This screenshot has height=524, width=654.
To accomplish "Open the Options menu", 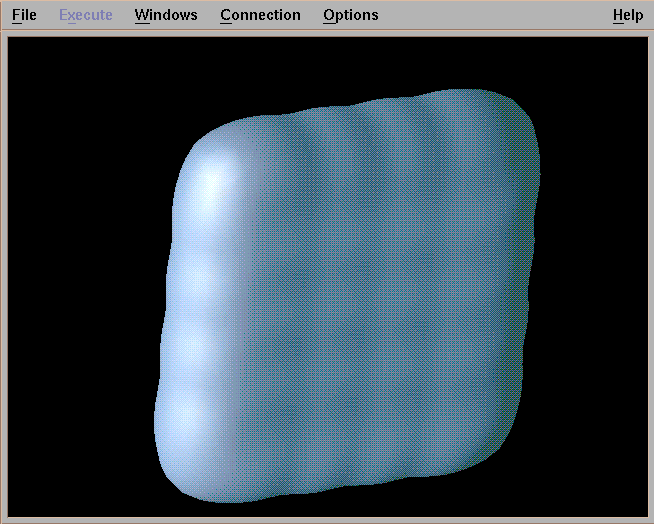I will coord(351,15).
